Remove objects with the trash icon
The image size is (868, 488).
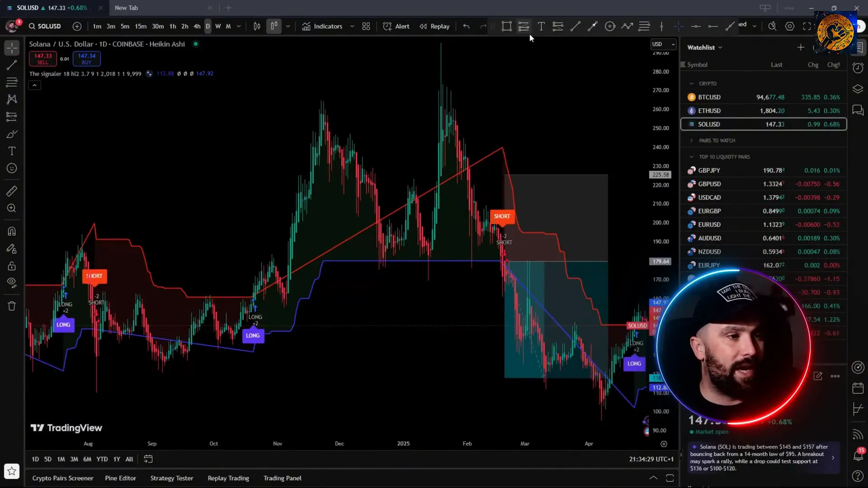(x=12, y=306)
